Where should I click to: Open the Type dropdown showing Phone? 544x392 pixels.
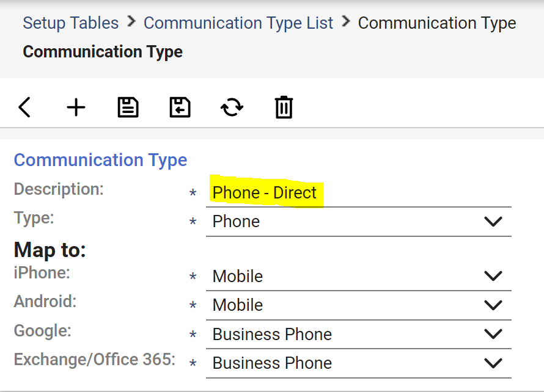(x=358, y=222)
